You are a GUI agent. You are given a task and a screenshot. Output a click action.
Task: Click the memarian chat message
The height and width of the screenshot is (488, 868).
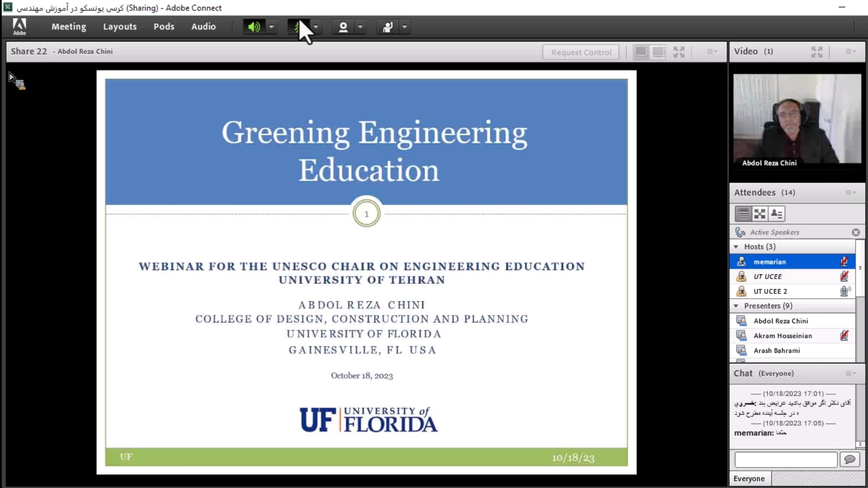point(761,433)
